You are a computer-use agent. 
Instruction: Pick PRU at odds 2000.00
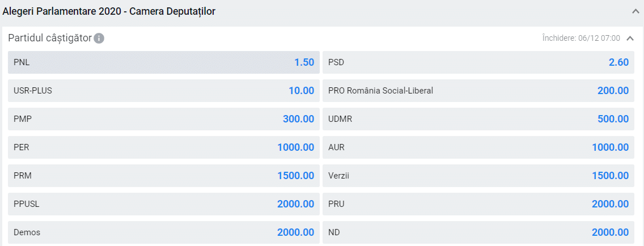coord(478,204)
